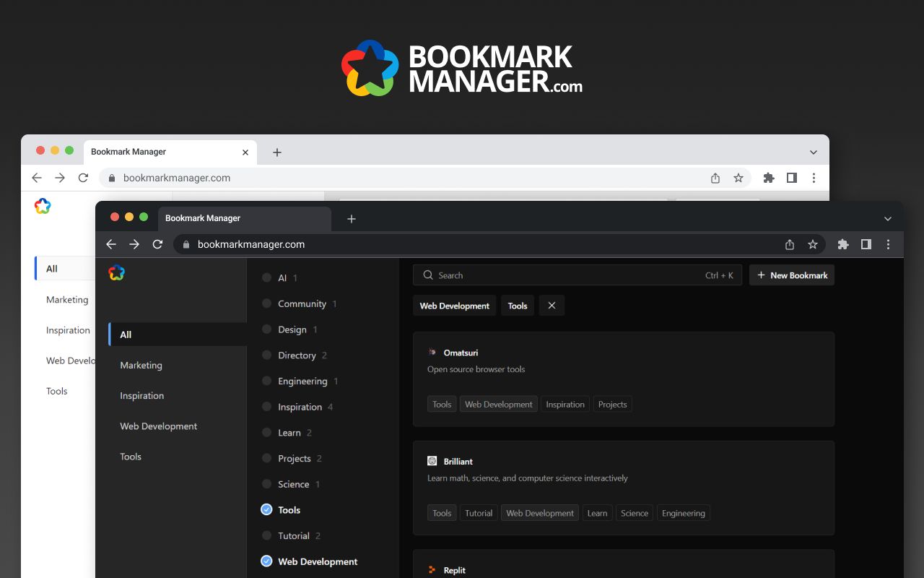Open the background window's tab strip chevron
This screenshot has width=924, height=578.
tap(814, 152)
